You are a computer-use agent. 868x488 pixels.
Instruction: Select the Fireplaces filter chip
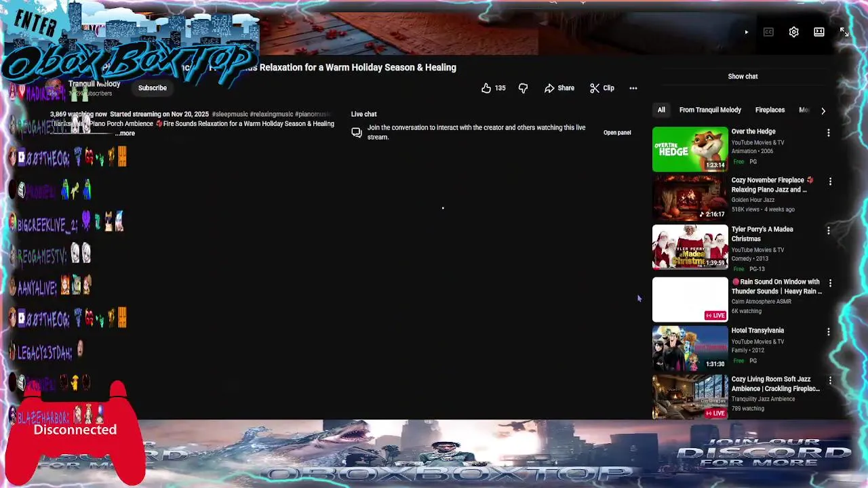770,110
